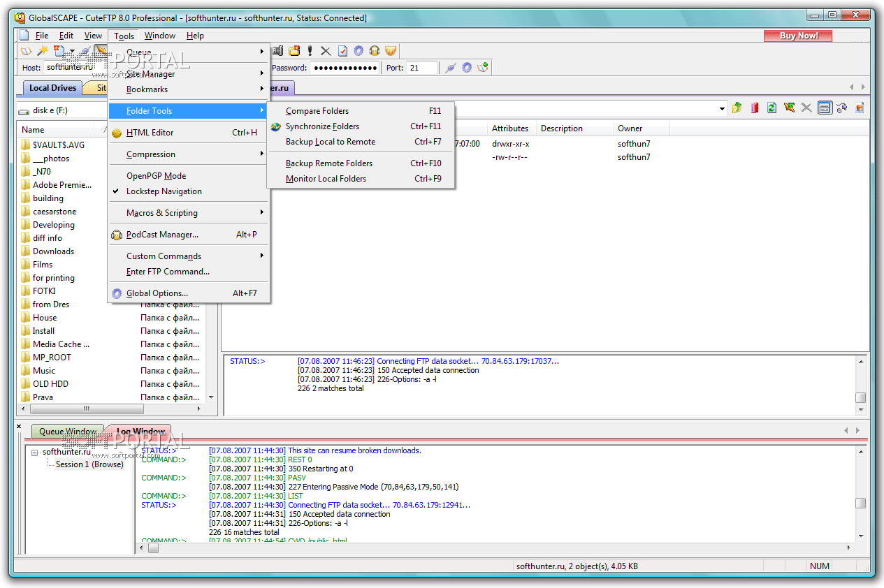Toggle details view in remote toolbar
Image resolution: width=884 pixels, height=588 pixels.
coord(825,108)
